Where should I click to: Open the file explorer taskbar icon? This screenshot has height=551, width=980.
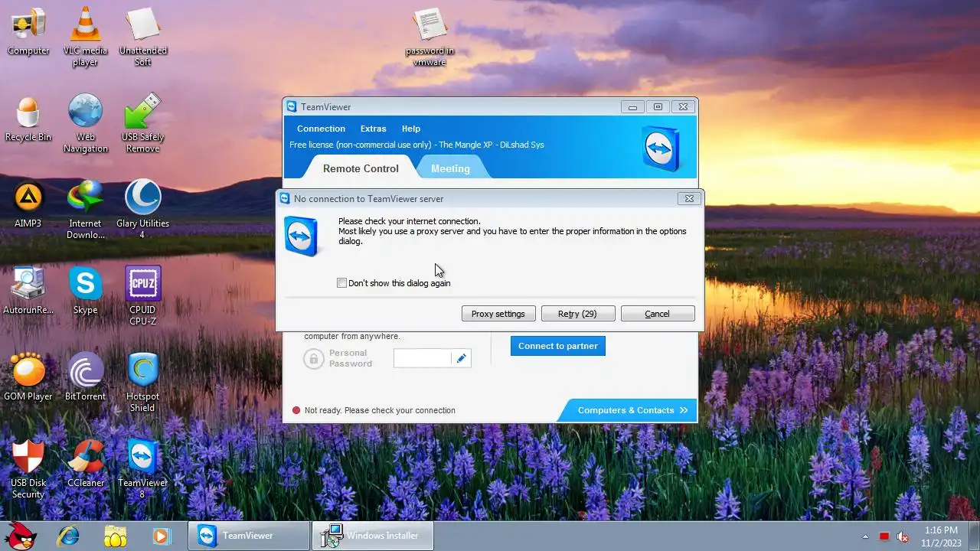coord(115,536)
